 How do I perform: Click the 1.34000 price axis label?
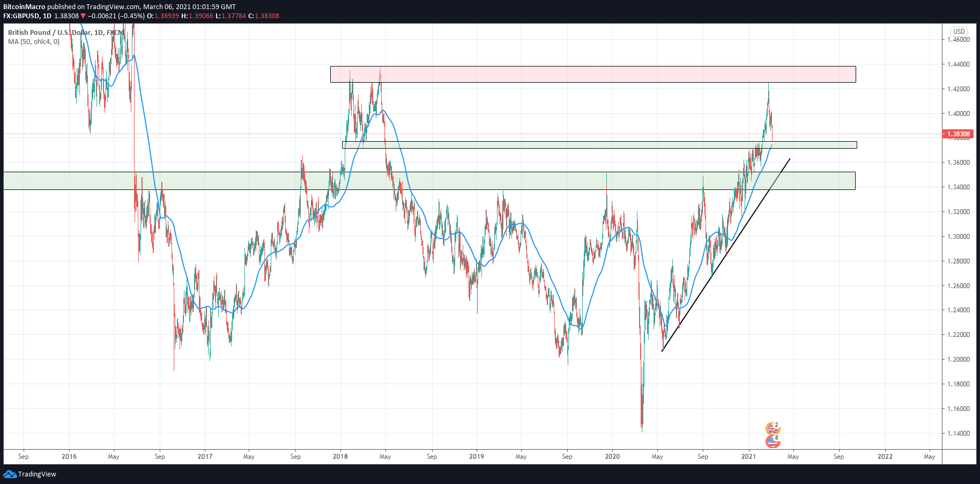pos(959,187)
